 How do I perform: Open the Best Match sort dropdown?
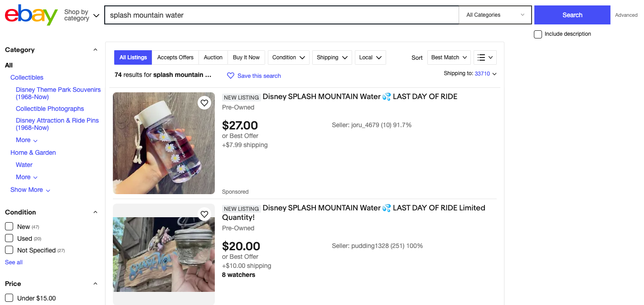point(449,57)
